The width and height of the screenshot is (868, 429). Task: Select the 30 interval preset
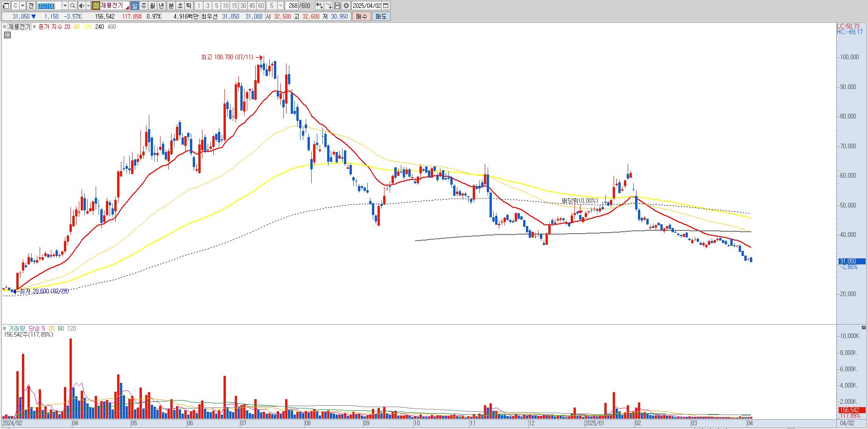243,6
